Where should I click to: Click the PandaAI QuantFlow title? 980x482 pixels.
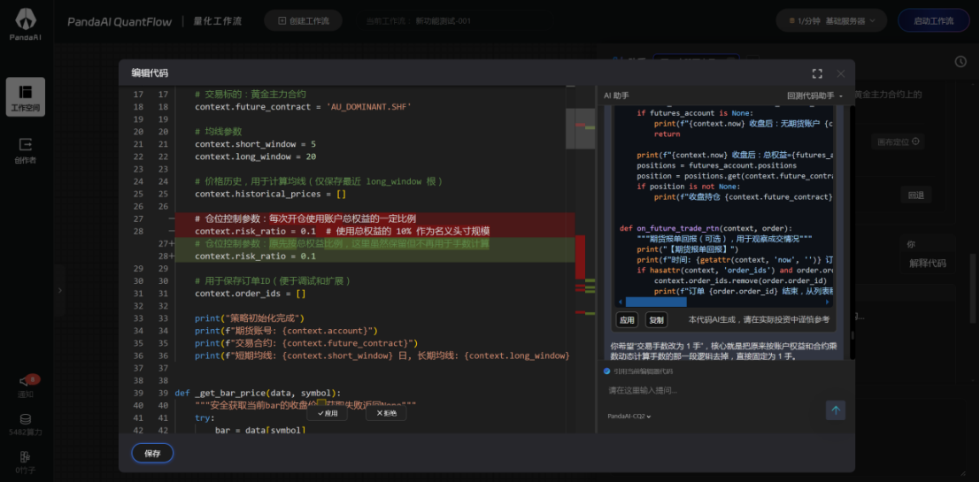click(x=120, y=20)
